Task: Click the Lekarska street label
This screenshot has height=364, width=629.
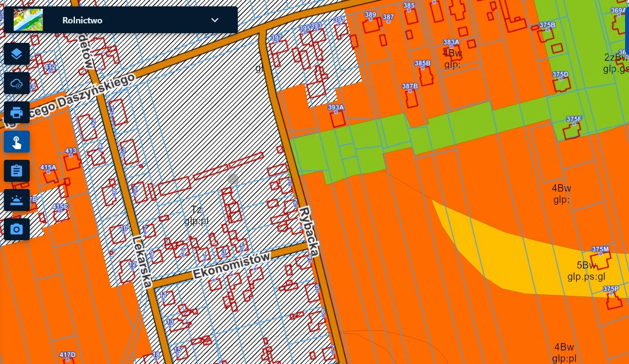Action: point(142,261)
